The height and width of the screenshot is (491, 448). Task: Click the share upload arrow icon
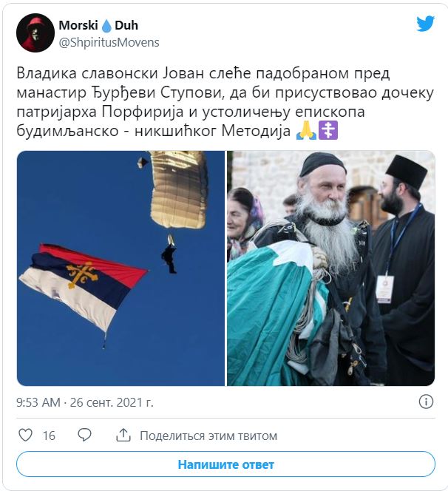(x=123, y=435)
